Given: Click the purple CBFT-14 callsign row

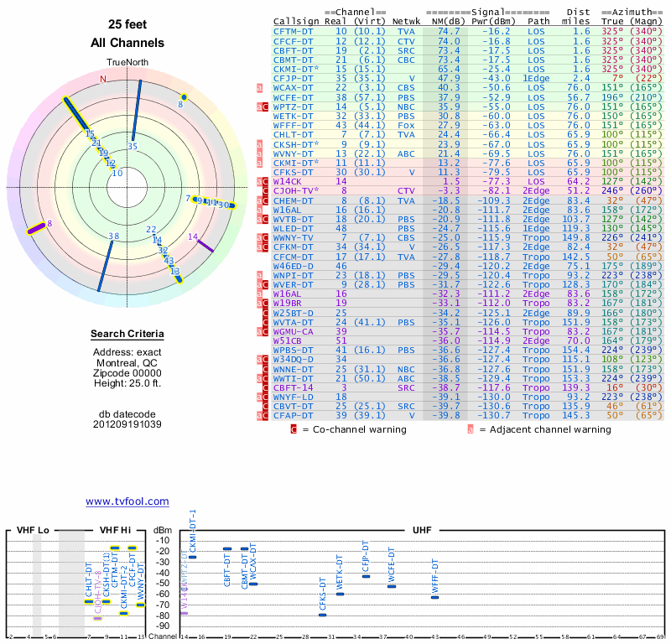Looking at the screenshot, I should pos(294,388).
